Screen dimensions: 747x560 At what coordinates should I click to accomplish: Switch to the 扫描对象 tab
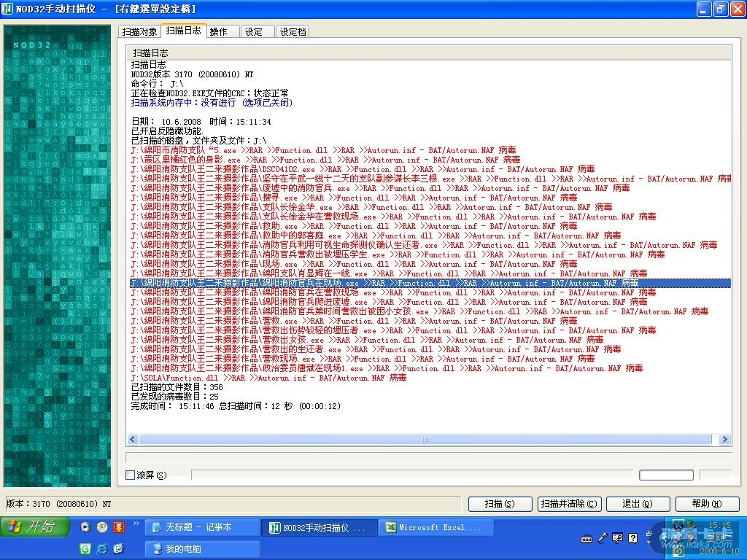(x=139, y=31)
